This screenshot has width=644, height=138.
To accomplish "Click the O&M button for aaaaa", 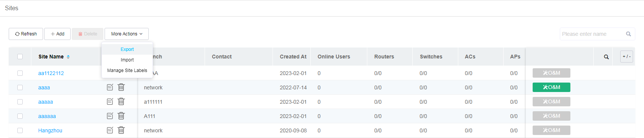I will tap(551, 102).
